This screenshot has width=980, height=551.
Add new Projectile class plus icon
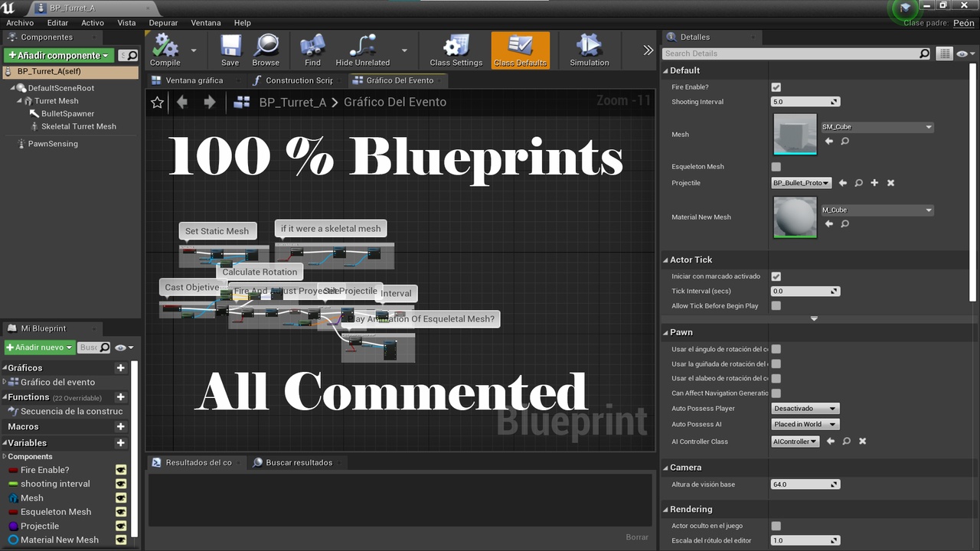coord(874,183)
